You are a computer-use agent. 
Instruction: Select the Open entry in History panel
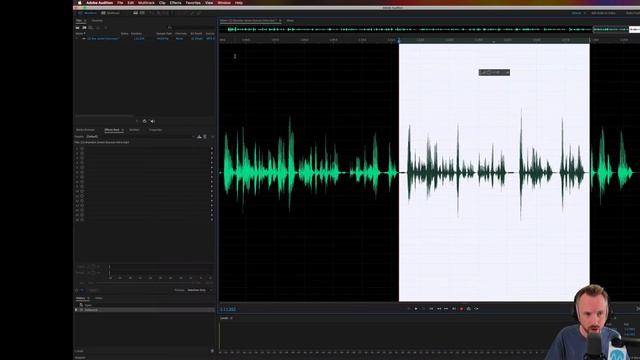pos(88,305)
